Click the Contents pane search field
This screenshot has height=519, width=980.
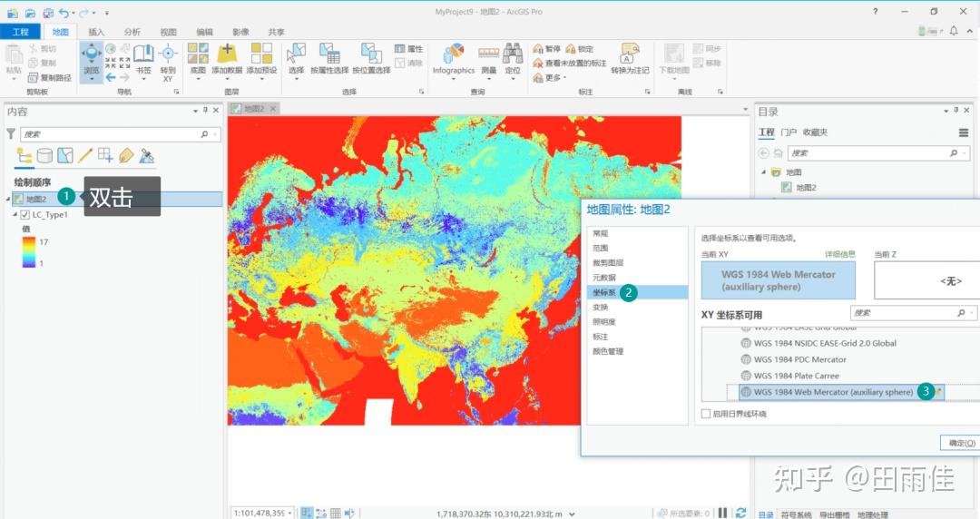(120, 133)
